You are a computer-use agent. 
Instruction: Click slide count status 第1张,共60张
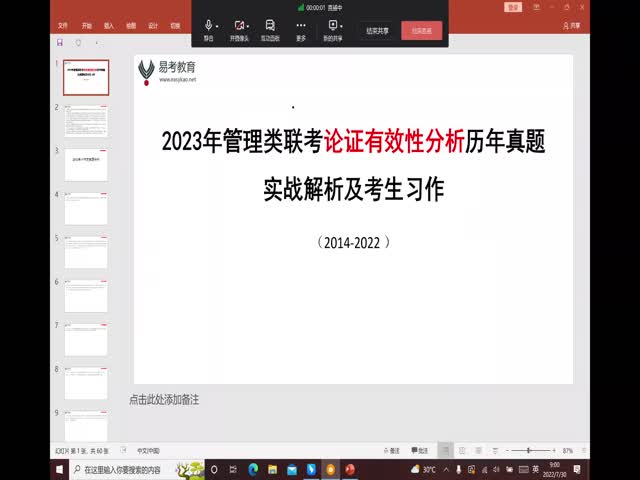click(x=82, y=451)
